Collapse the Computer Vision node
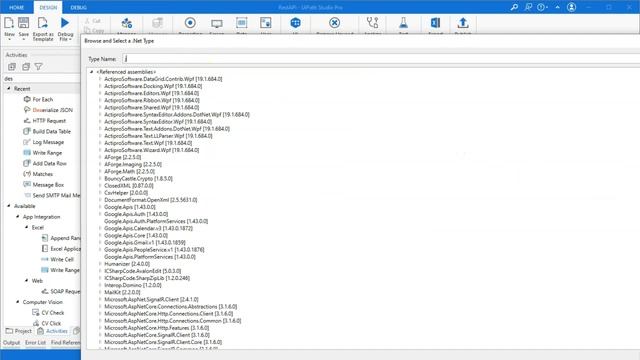This screenshot has width=640, height=360. coord(18,302)
